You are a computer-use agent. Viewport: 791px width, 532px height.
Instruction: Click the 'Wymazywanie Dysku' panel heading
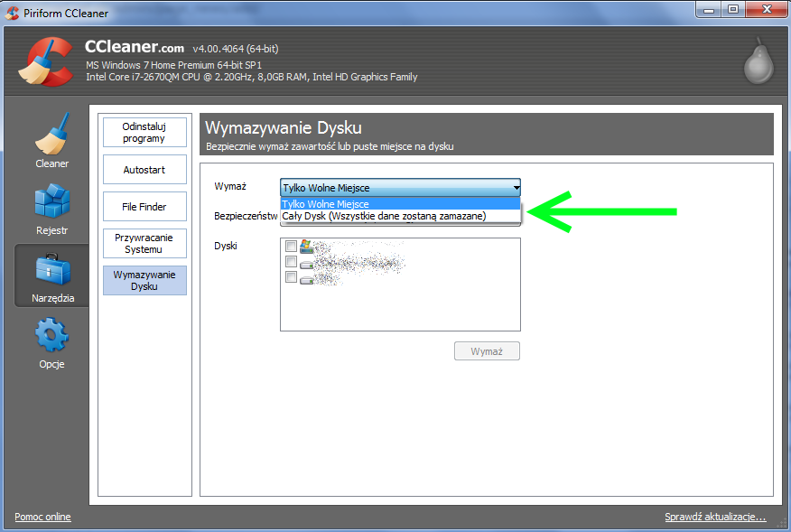(284, 127)
